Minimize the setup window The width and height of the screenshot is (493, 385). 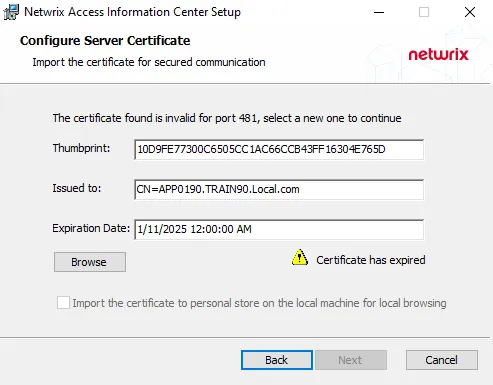(x=379, y=12)
